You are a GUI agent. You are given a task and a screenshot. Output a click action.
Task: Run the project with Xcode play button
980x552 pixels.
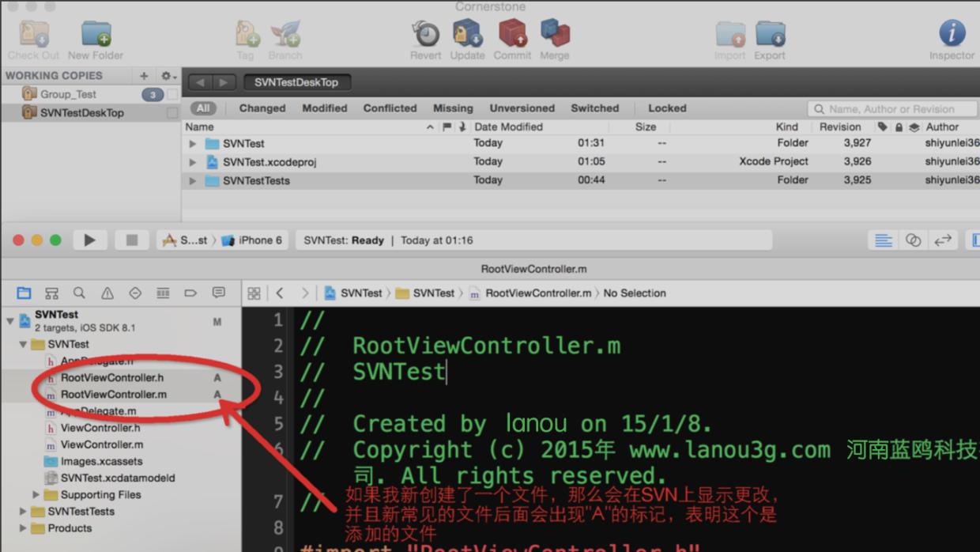(89, 240)
